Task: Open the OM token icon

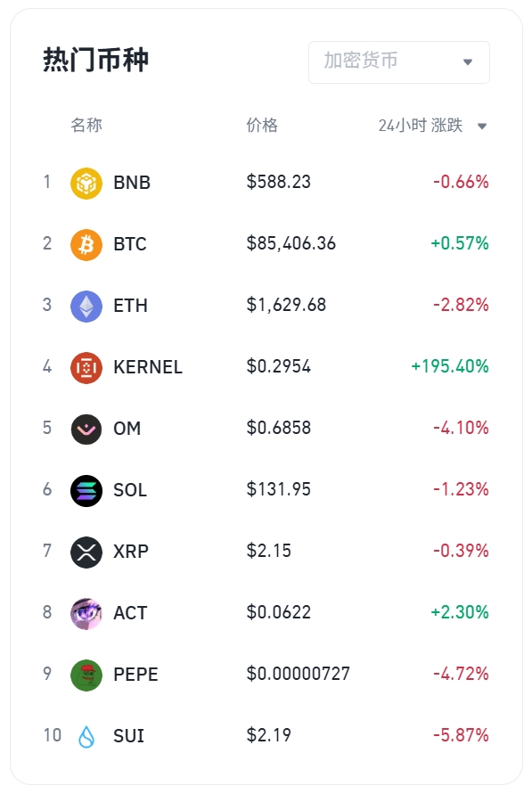Action: point(86,429)
